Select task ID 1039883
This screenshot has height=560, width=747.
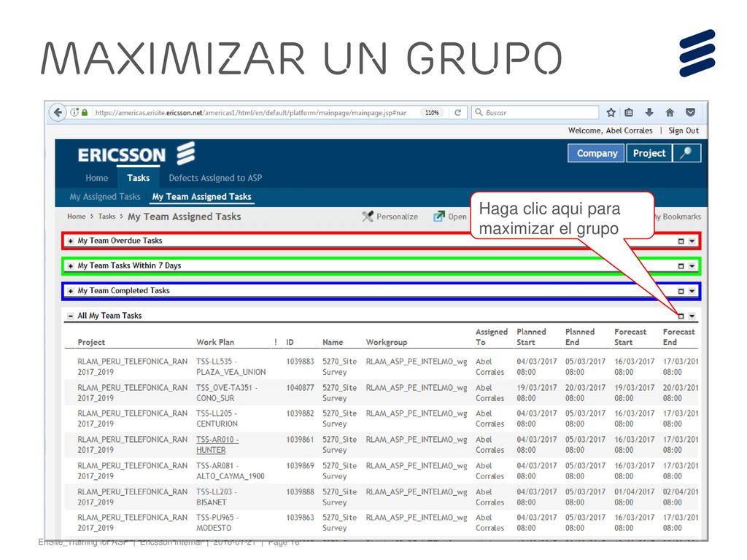tap(300, 362)
